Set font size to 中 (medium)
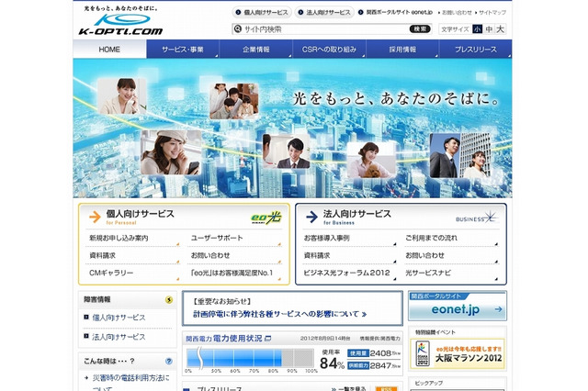Screen dimensions: 588x391 (489, 29)
